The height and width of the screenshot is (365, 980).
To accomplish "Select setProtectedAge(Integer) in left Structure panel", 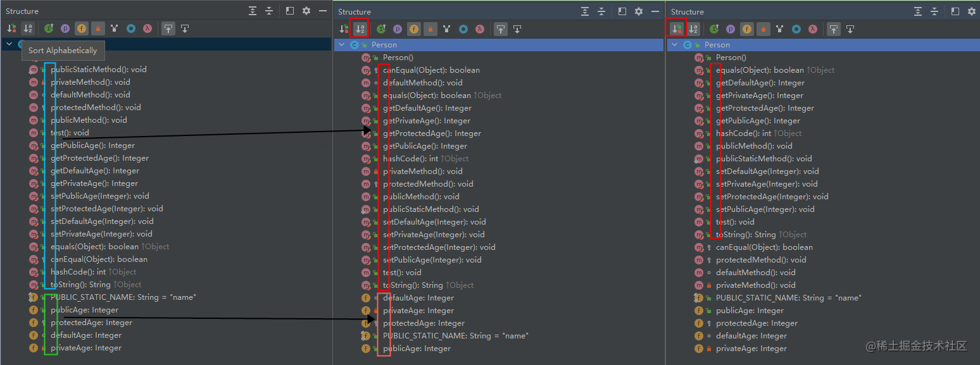I will click(x=107, y=209).
